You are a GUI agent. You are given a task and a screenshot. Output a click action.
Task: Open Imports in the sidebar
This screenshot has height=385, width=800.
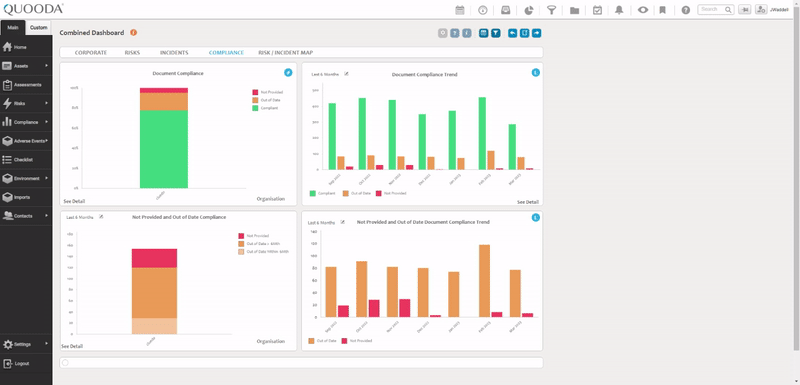26,197
